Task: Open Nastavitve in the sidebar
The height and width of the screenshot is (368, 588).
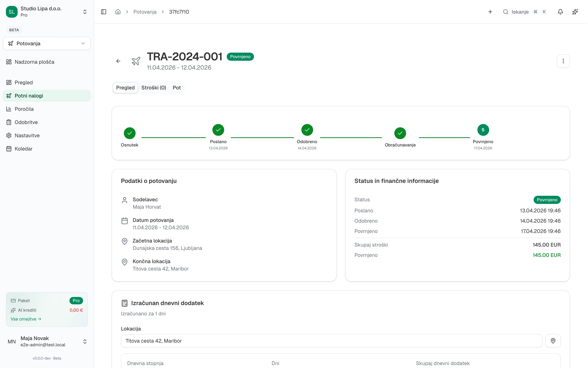Action: point(47,136)
